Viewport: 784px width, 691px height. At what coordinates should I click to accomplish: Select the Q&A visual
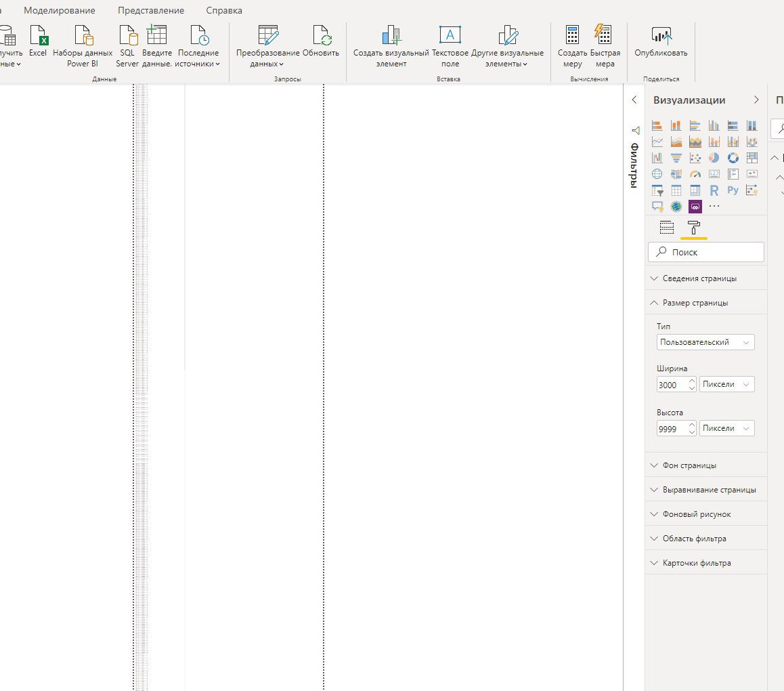point(657,206)
